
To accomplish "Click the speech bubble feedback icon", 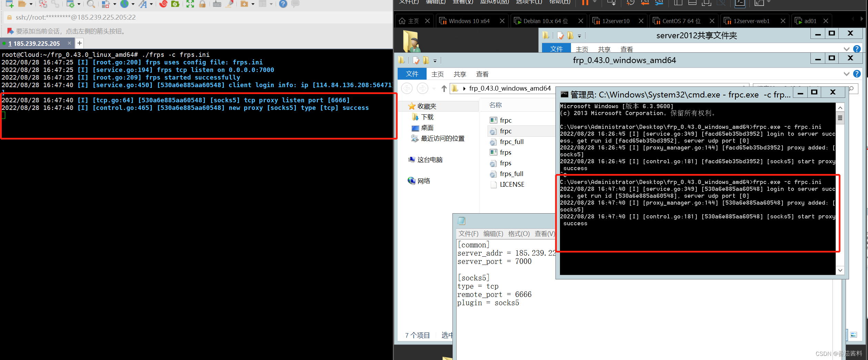I will pyautogui.click(x=295, y=4).
